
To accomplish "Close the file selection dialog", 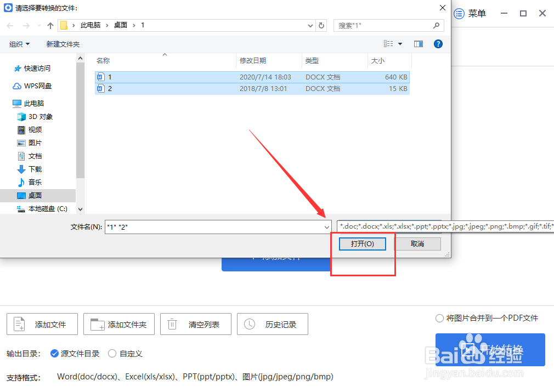I will (442, 8).
